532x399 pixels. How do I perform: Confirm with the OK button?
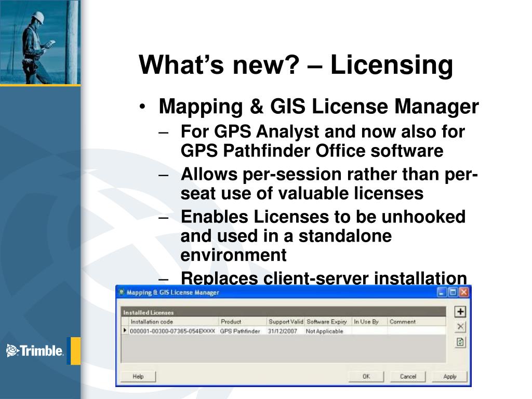pyautogui.click(x=366, y=376)
